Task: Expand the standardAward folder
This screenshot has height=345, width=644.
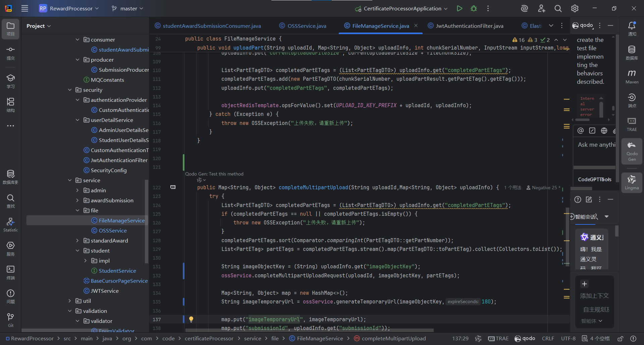Action: coord(77,240)
